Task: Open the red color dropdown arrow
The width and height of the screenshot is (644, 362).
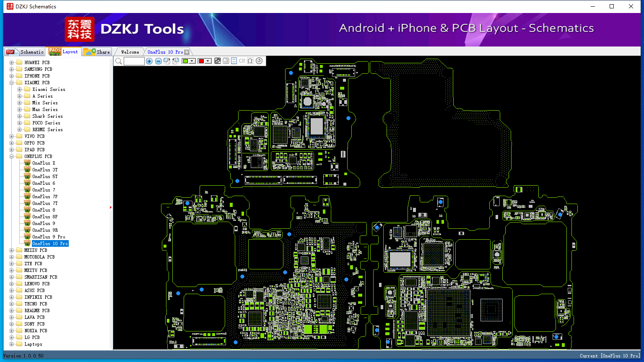Action: coord(208,61)
